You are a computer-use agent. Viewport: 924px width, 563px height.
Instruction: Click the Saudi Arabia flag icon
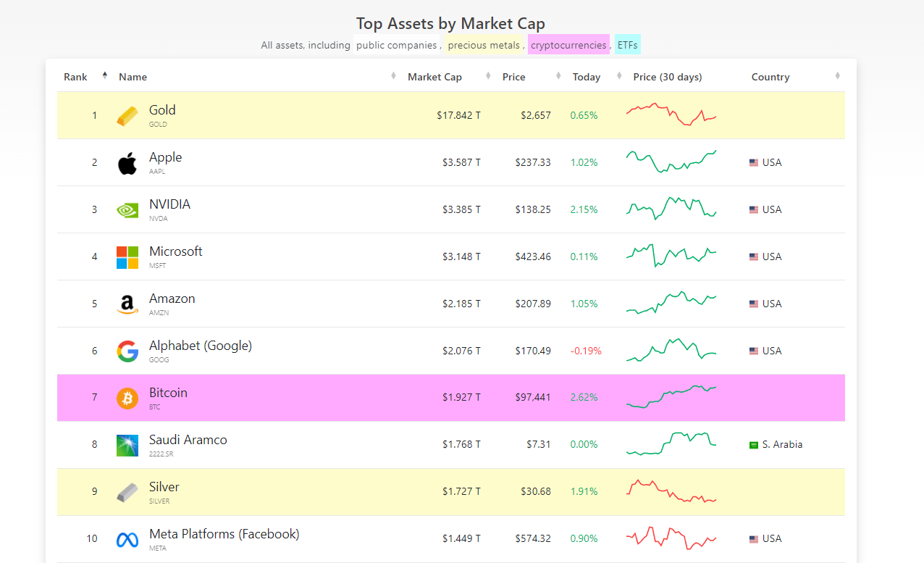click(754, 445)
